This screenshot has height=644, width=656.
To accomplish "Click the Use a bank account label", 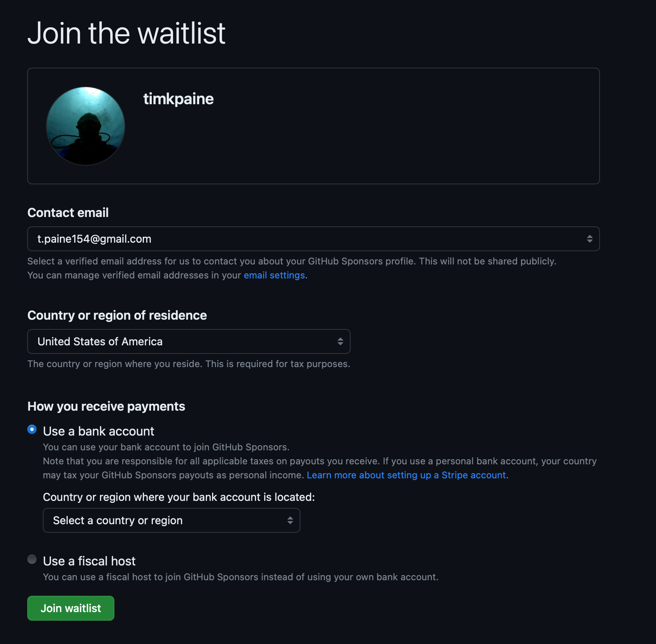I will (98, 431).
